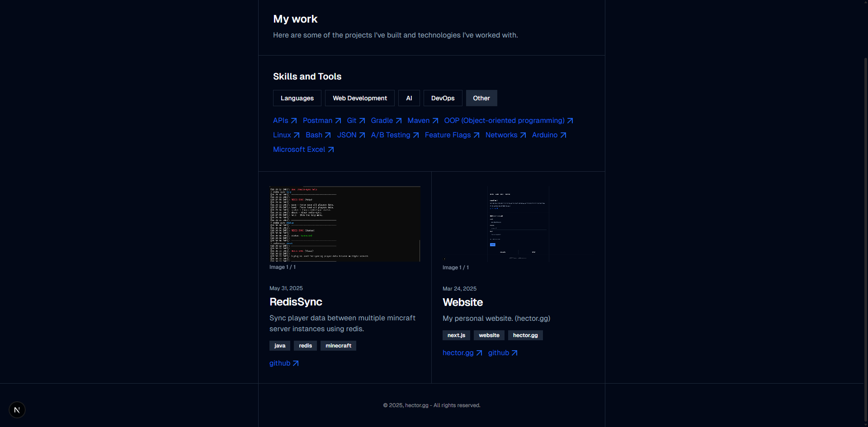Click the minecraft tag

(x=338, y=346)
